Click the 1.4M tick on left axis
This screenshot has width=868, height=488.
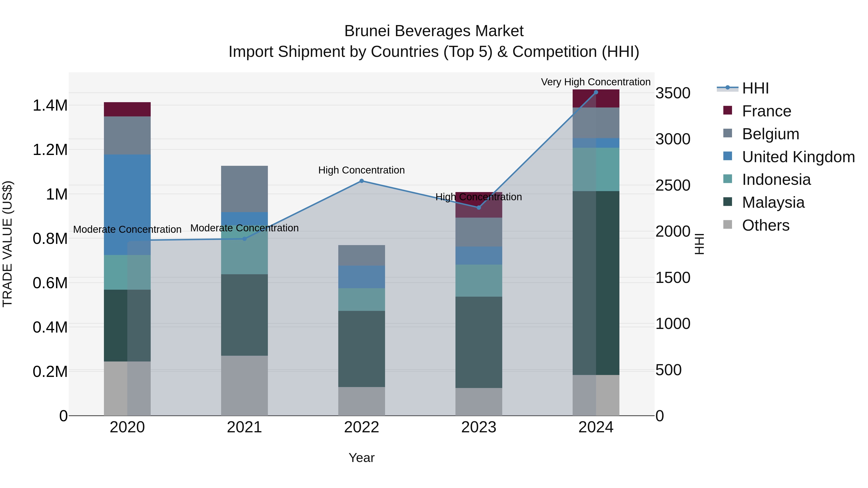click(50, 105)
